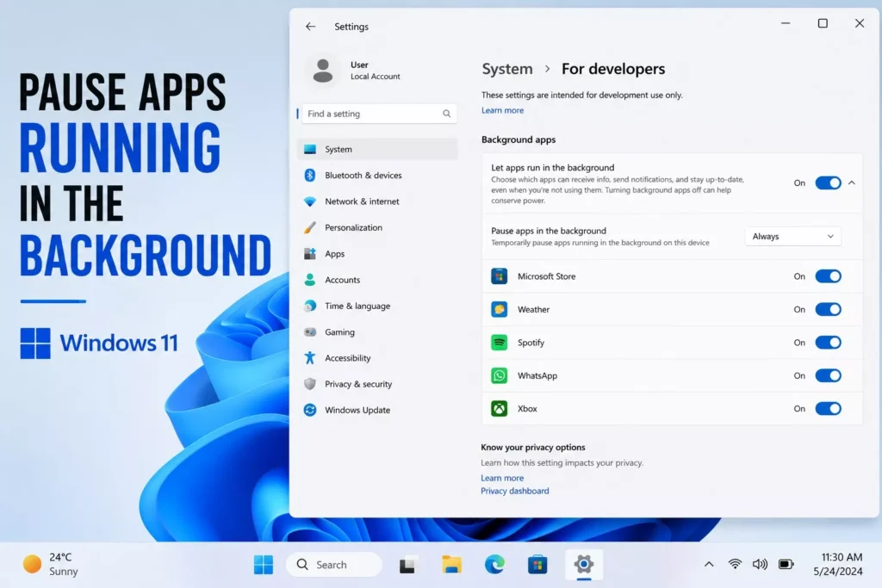Open the Privacy dashboard link
This screenshot has width=882, height=588.
(515, 491)
